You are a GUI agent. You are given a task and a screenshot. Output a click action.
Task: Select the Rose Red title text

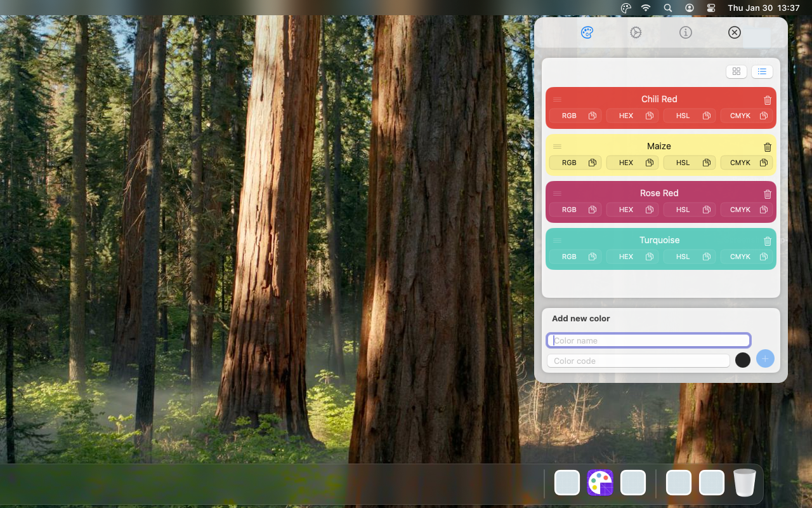click(659, 193)
